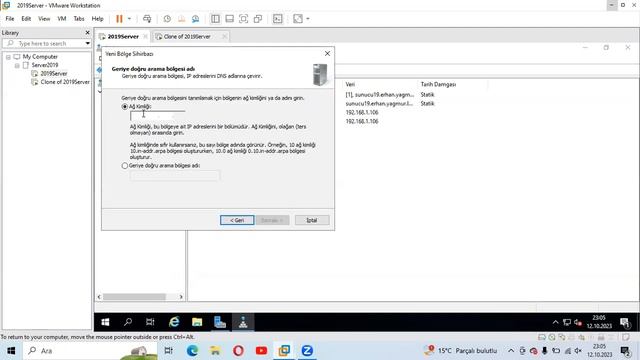Image resolution: width=640 pixels, height=360 pixels.
Task: Open File Explorer in guest taskbar
Action: point(197,322)
